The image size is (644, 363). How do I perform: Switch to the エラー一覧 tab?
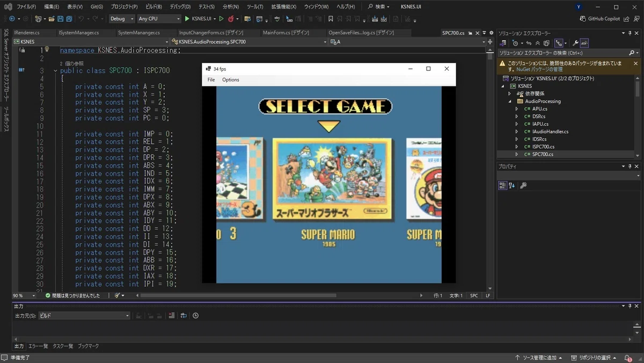38,346
